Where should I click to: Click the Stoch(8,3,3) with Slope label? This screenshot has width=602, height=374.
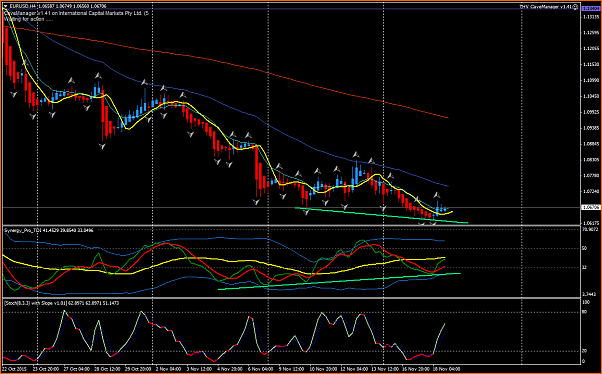tap(35, 303)
